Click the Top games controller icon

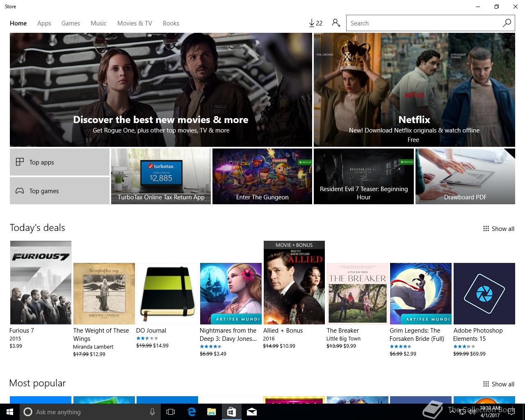20,191
